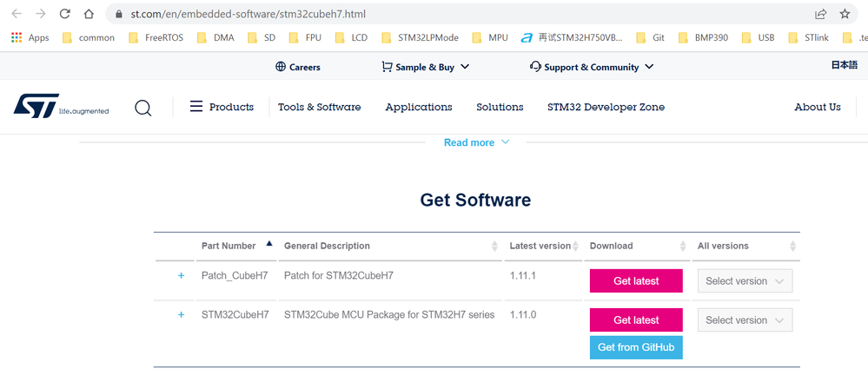Open the FPU bookmark folder

tap(305, 37)
